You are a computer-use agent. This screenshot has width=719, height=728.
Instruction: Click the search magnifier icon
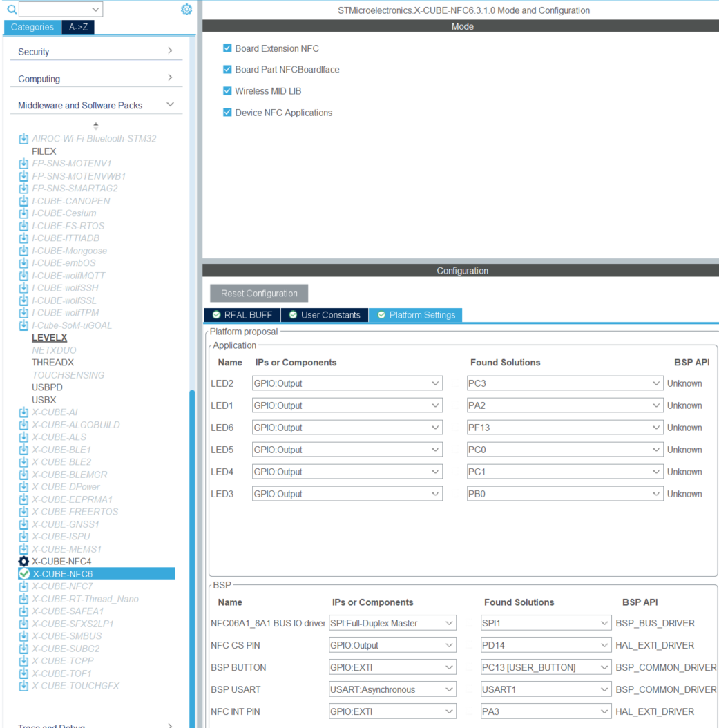coord(12,9)
